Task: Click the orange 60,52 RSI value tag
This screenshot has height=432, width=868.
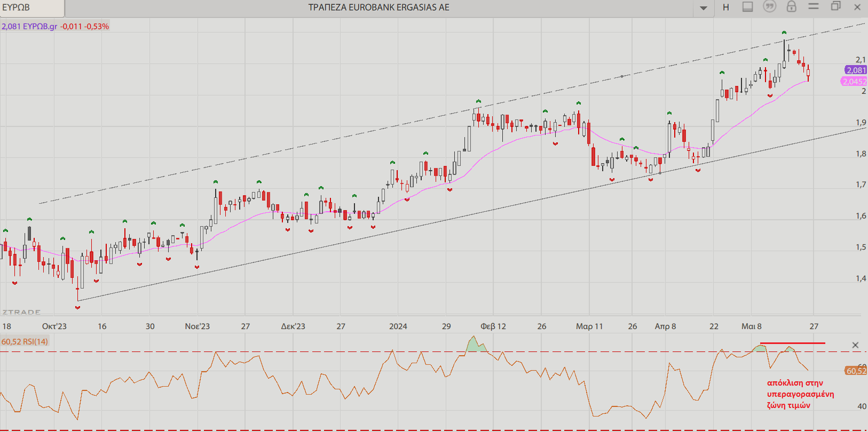Action: pos(856,371)
